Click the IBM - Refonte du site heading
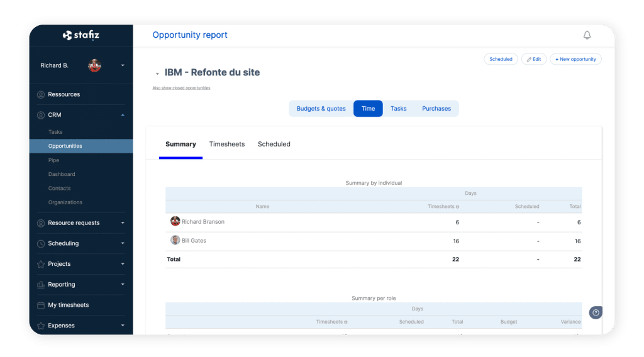644x357 pixels. [212, 73]
